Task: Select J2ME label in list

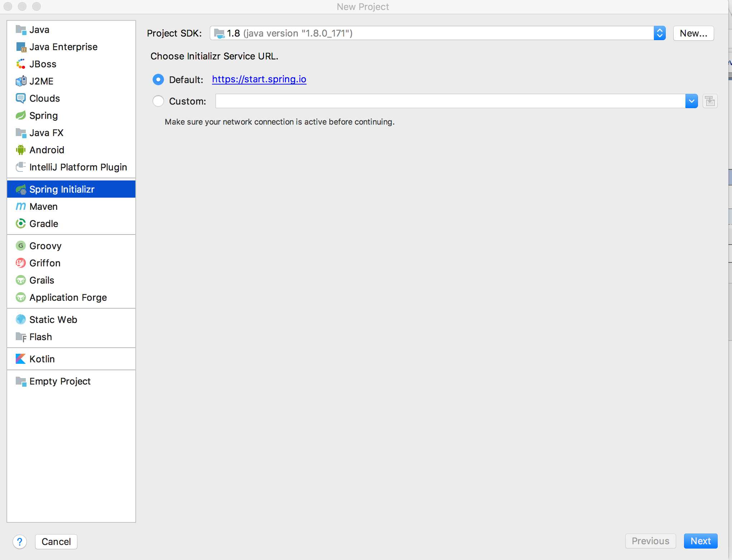Action: coord(42,81)
